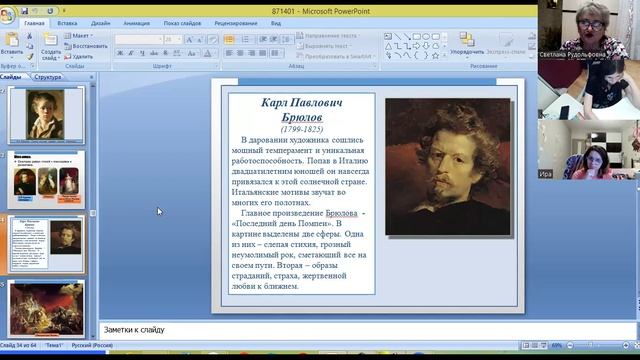The image size is (640, 360).
Task: Click Восстановить to reset slide
Action: tap(86, 46)
